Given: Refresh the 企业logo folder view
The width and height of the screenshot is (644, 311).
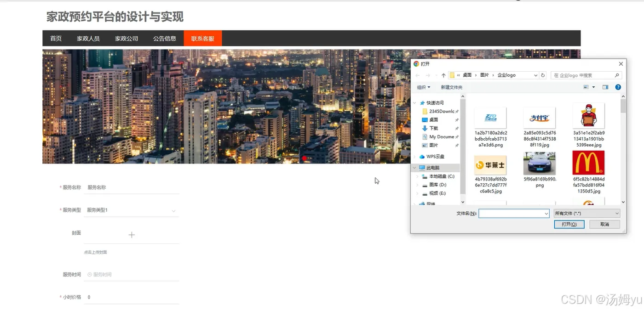Looking at the screenshot, I should point(543,75).
